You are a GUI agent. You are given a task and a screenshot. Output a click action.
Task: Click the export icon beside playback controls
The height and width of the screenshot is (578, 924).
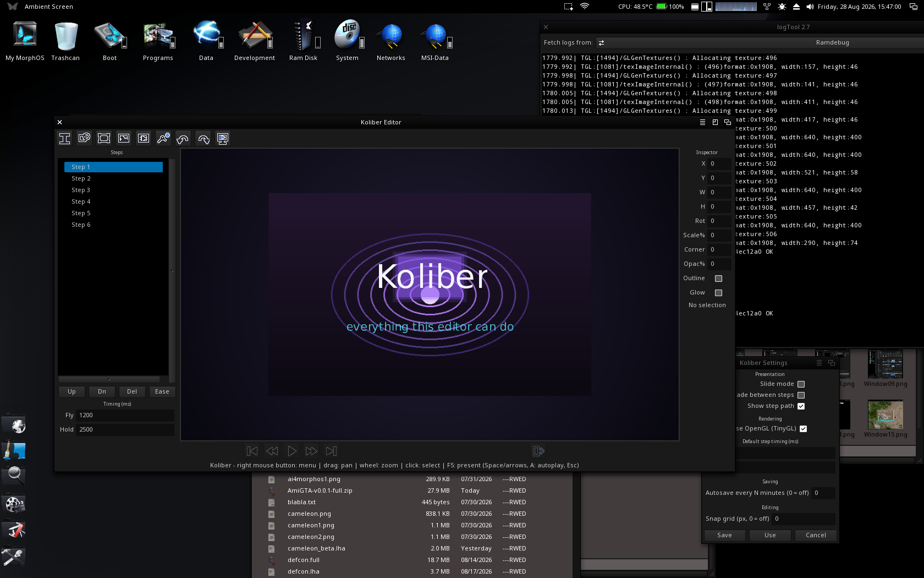pyautogui.click(x=538, y=451)
